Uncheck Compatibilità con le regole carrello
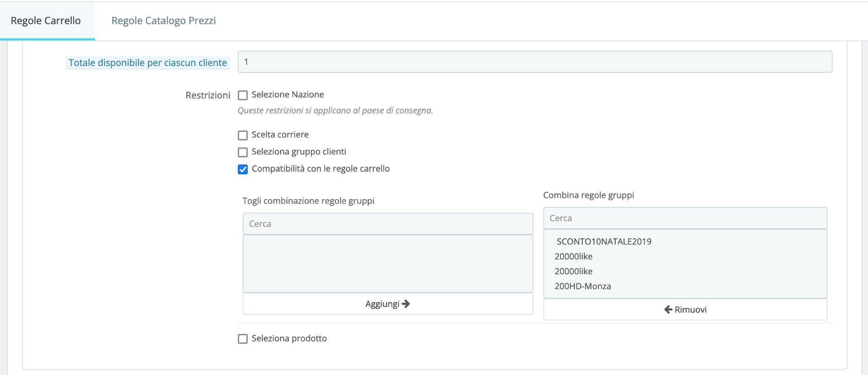 (243, 169)
